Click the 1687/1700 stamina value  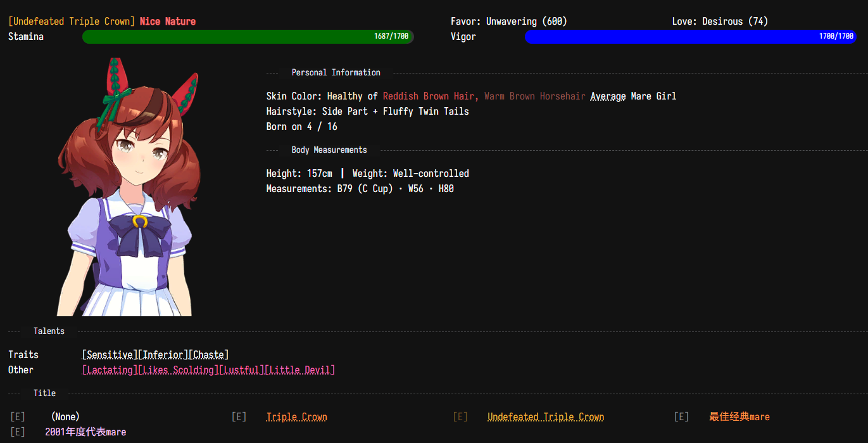pyautogui.click(x=391, y=37)
